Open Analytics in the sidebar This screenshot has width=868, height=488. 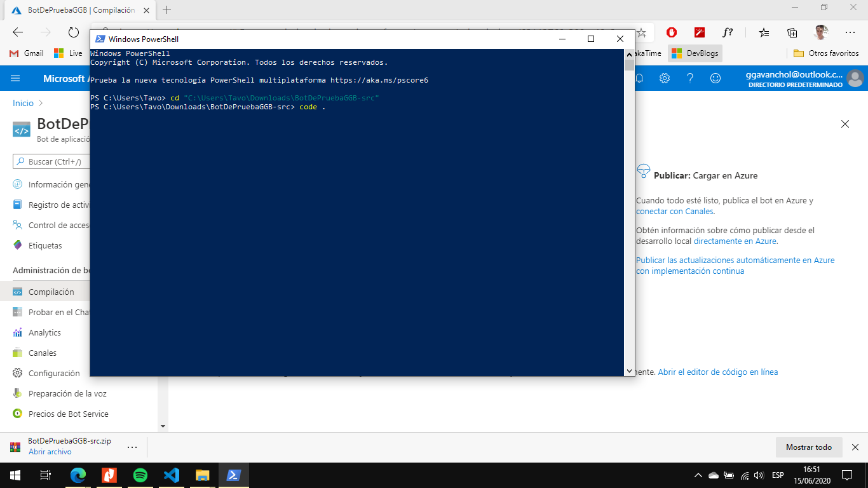coord(37,332)
